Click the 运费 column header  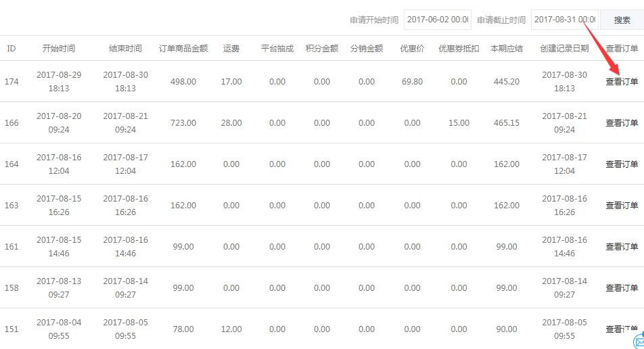click(x=231, y=49)
